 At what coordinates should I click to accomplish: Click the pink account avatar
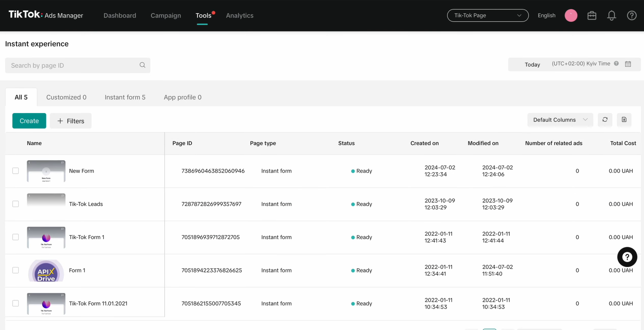pyautogui.click(x=571, y=15)
